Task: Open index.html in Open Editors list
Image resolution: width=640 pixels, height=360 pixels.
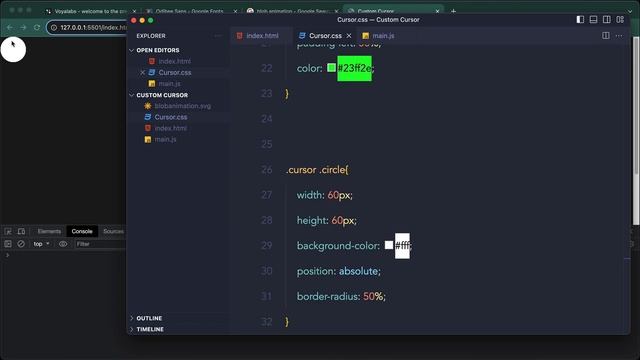Action: coord(174,61)
